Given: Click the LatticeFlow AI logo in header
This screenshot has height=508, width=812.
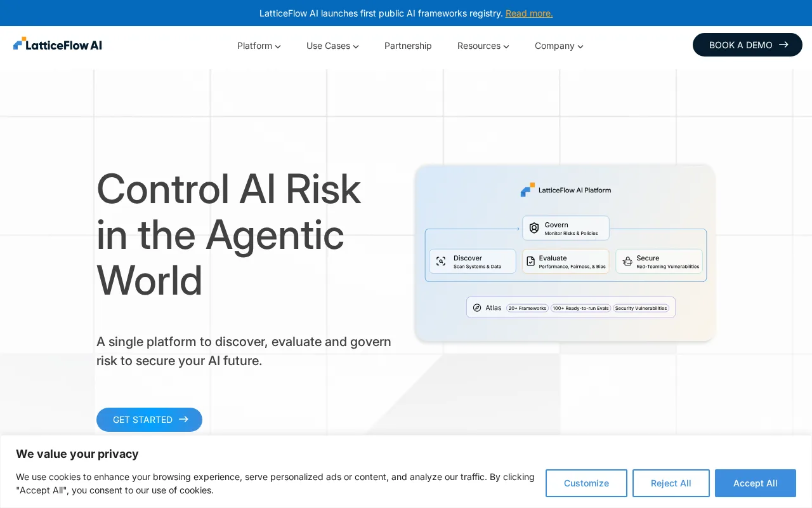Looking at the screenshot, I should tap(57, 44).
